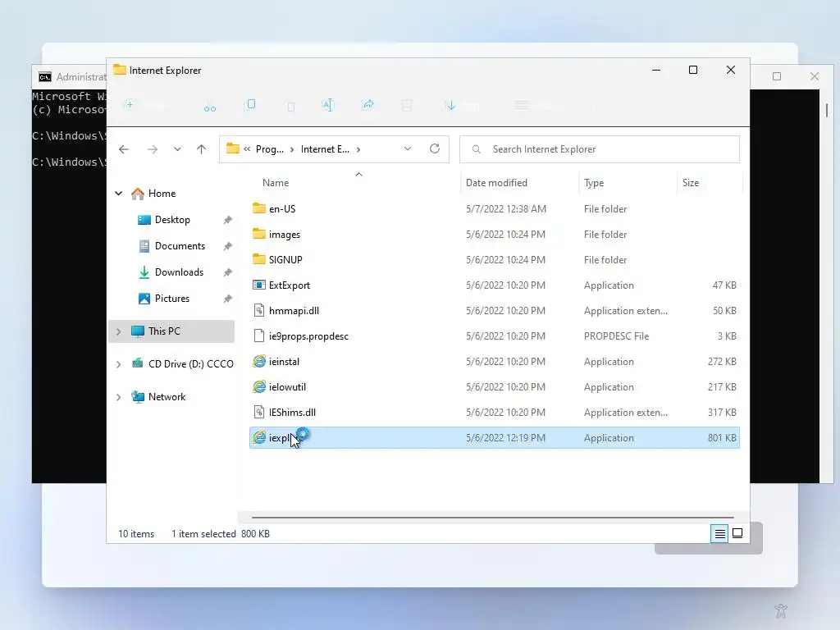Click the ExtExport file icon

[x=259, y=285]
